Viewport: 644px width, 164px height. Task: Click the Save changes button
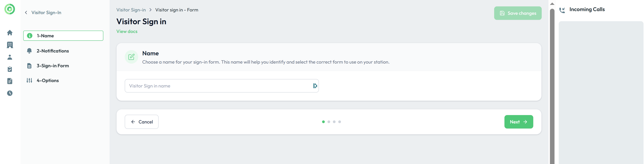tap(517, 13)
